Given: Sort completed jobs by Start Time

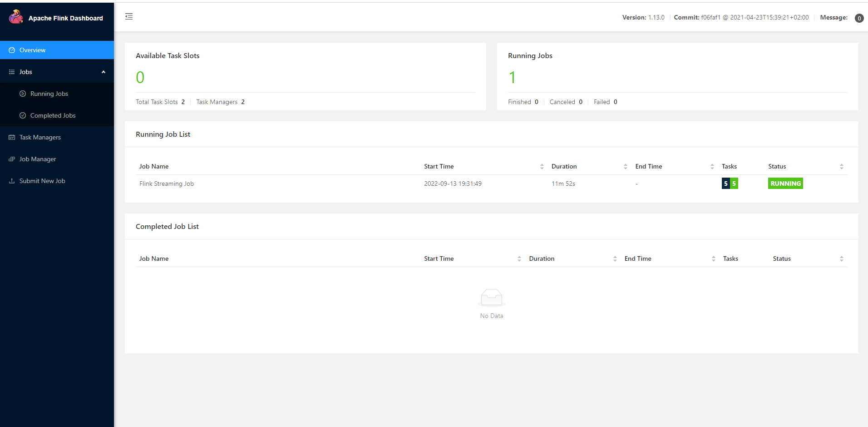Looking at the screenshot, I should (519, 259).
